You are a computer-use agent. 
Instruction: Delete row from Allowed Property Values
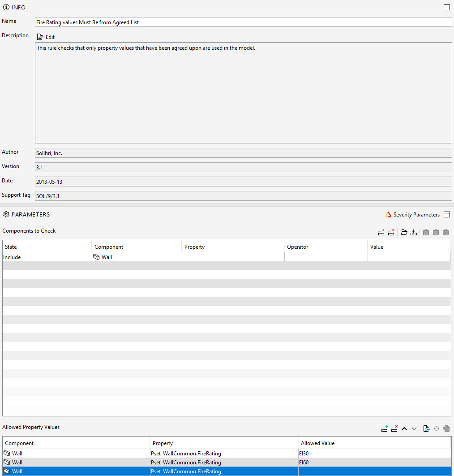point(394,428)
